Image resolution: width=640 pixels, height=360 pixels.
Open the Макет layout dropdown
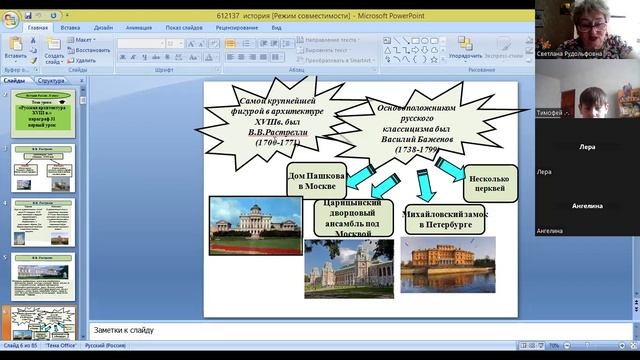point(81,40)
